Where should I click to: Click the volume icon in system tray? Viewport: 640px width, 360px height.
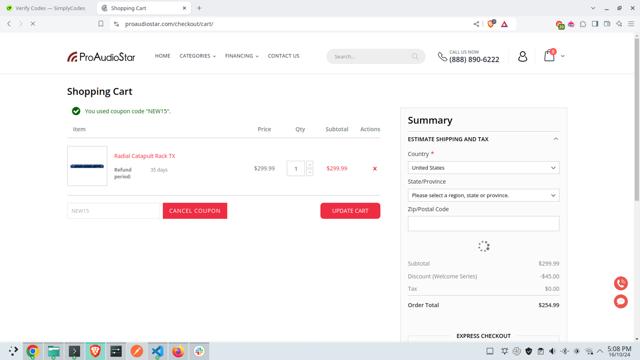point(552,351)
